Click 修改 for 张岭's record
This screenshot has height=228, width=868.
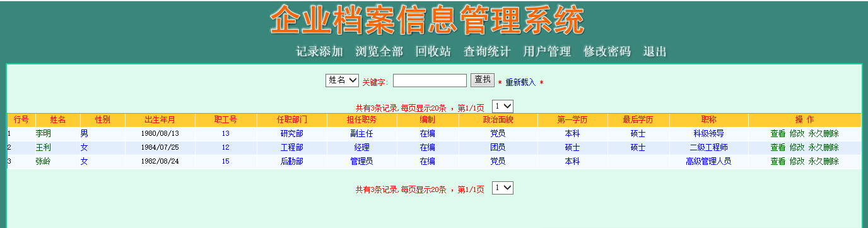coord(797,161)
